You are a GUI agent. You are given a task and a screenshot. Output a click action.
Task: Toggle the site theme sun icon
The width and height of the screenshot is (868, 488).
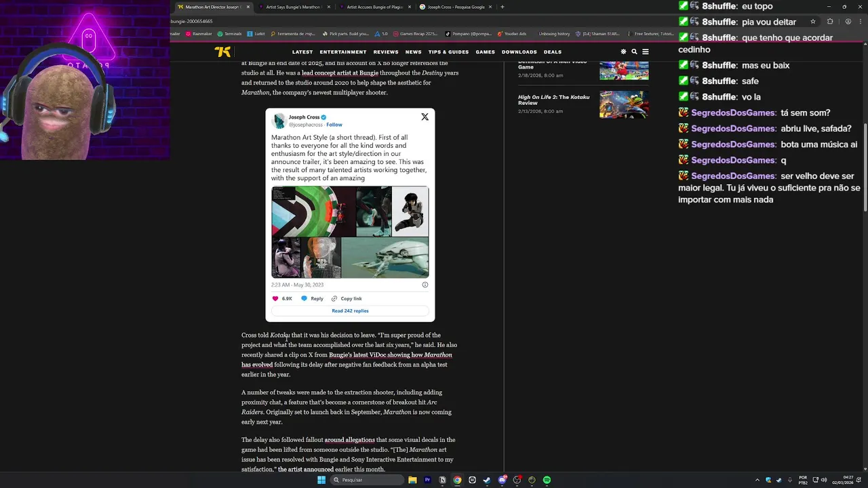click(x=623, y=52)
